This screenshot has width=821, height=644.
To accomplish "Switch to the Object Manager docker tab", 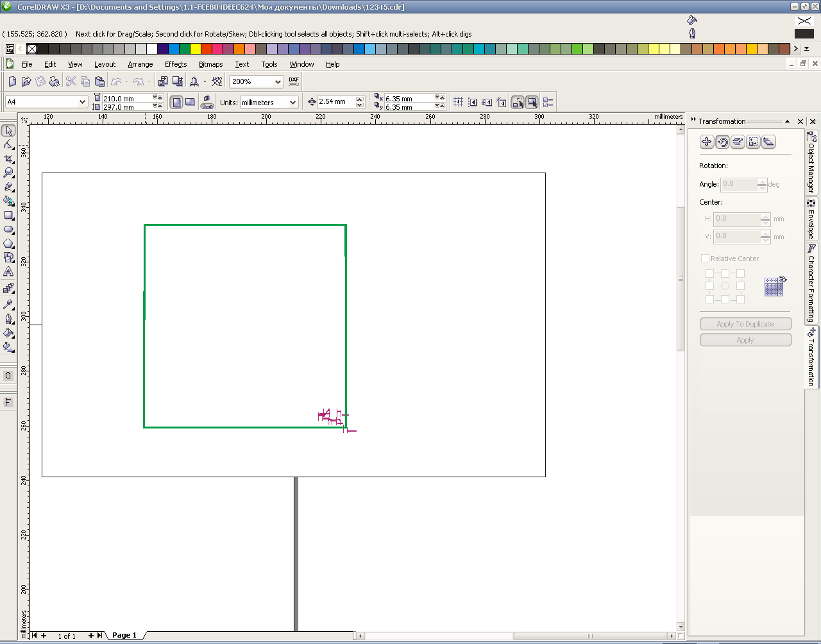I will tap(811, 163).
